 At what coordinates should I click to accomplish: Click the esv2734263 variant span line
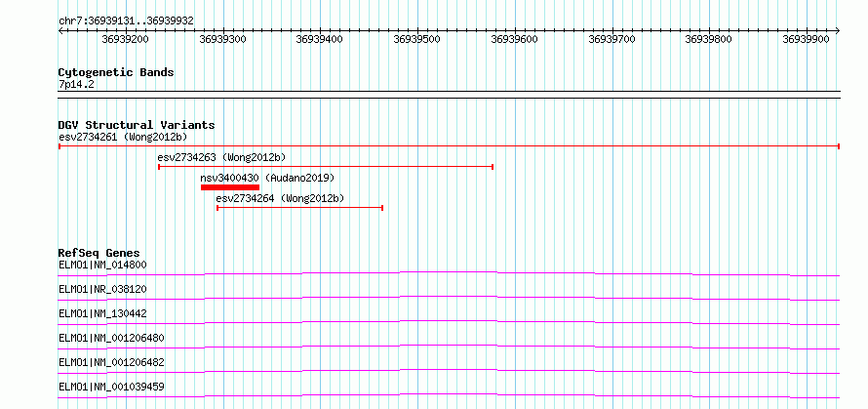[326, 167]
